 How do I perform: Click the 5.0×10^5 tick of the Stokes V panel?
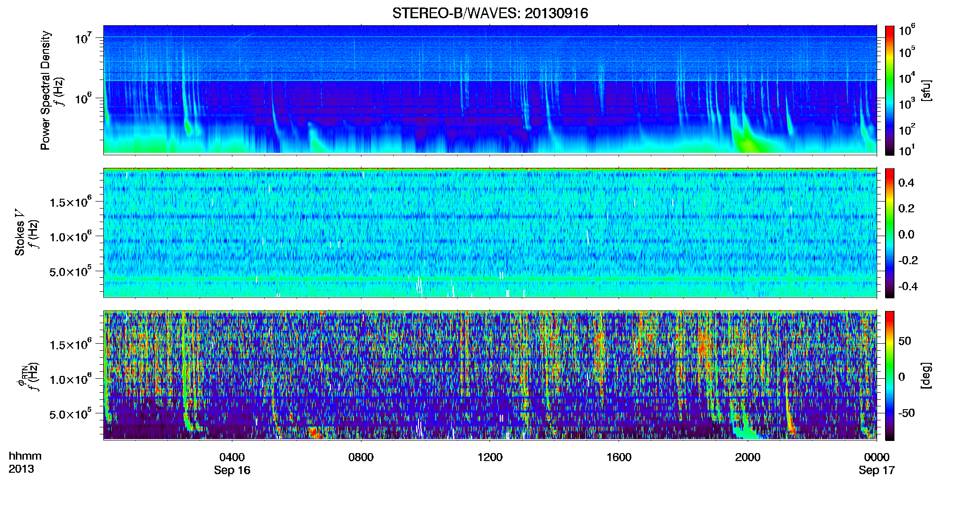[x=71, y=271]
